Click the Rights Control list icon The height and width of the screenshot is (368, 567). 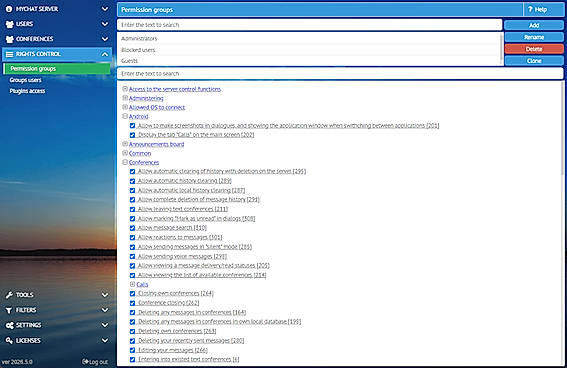point(9,54)
